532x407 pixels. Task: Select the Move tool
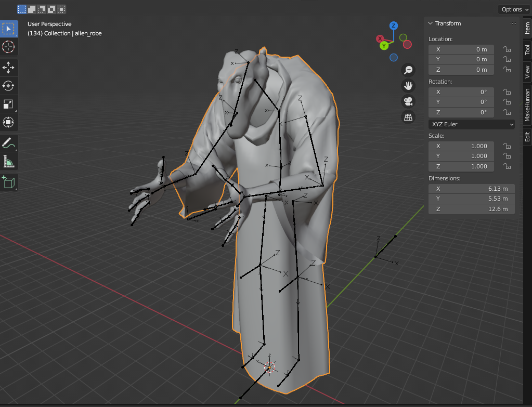point(9,68)
